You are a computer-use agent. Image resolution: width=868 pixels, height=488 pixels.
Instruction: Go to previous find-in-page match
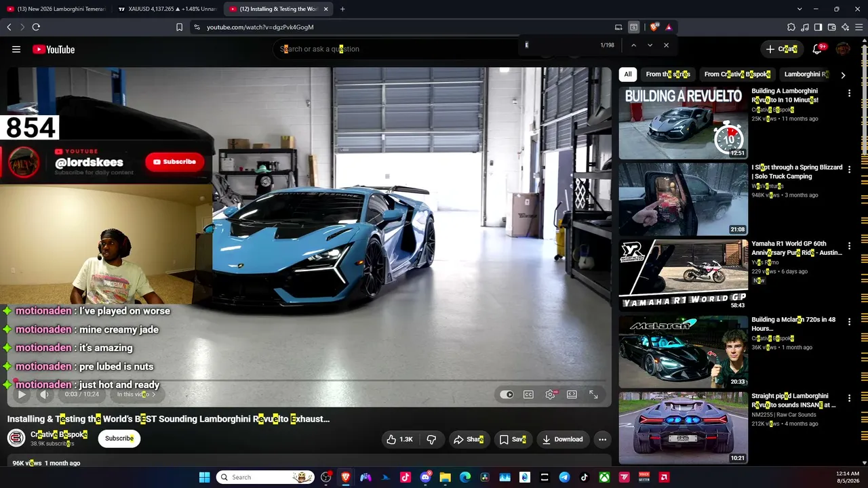[x=633, y=45]
